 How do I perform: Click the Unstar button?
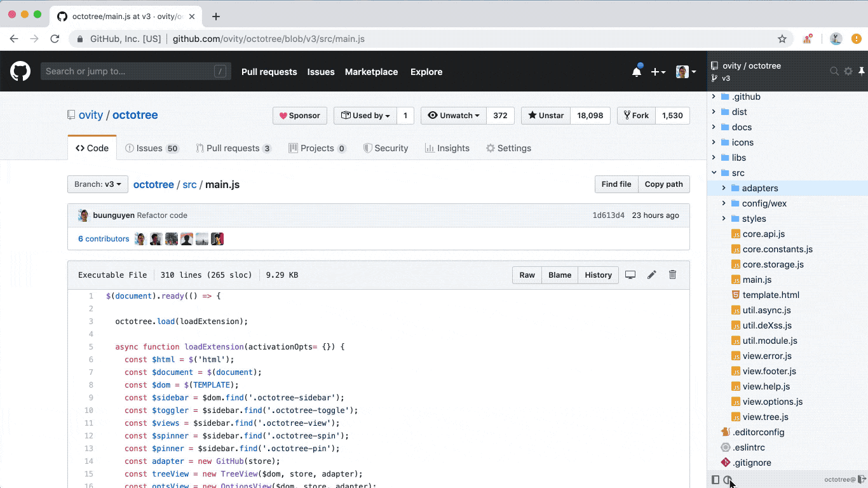click(x=546, y=116)
